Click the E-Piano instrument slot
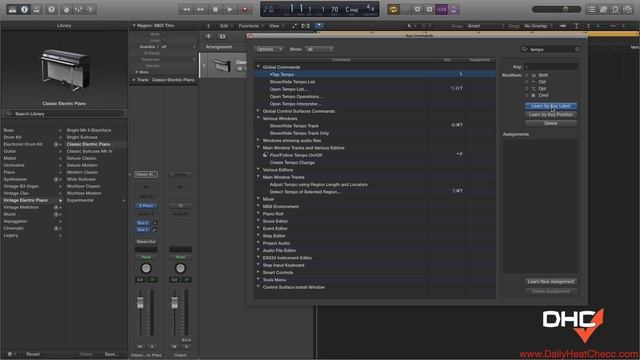 coord(146,206)
